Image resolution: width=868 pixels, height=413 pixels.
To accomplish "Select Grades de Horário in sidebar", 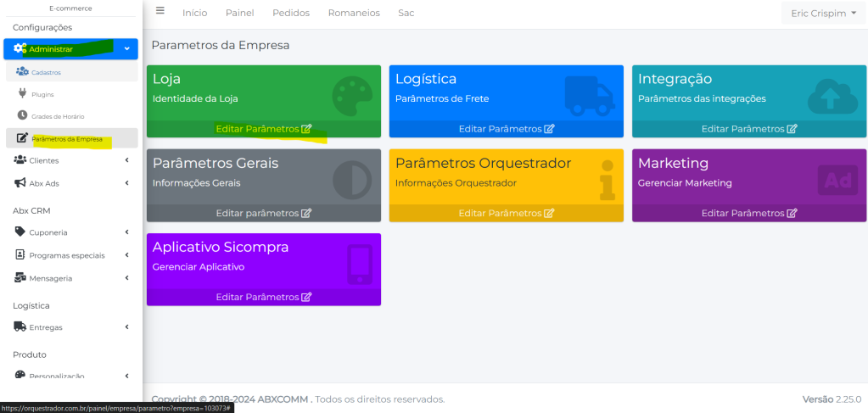I will [58, 115].
